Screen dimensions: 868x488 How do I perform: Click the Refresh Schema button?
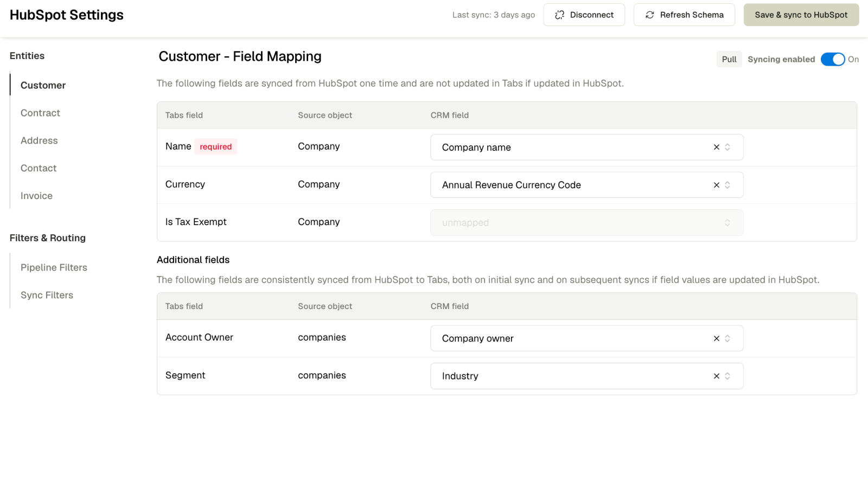[684, 15]
